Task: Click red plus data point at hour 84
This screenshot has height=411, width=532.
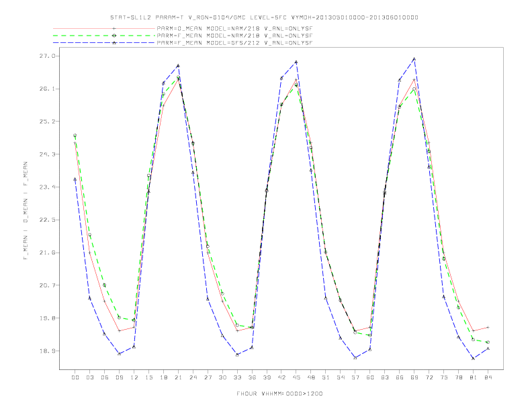Action: point(488,327)
